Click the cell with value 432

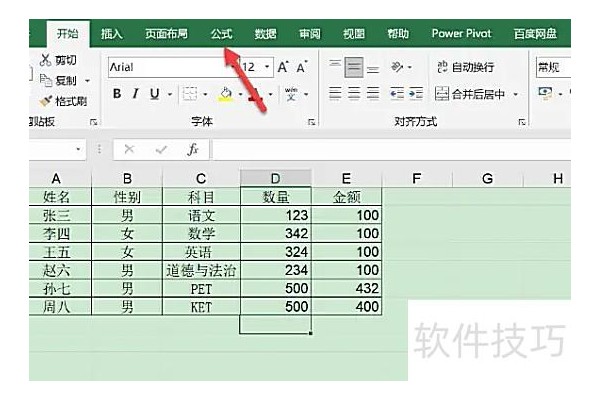(346, 289)
